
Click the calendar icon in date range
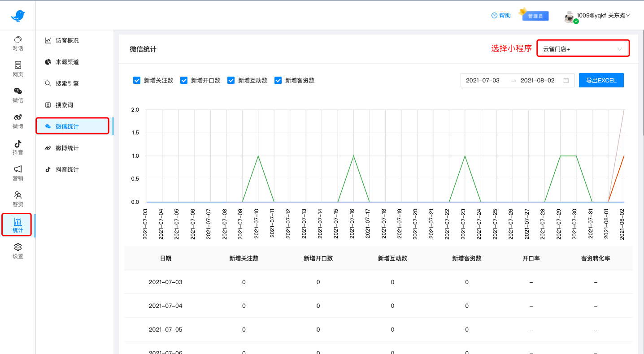click(566, 81)
